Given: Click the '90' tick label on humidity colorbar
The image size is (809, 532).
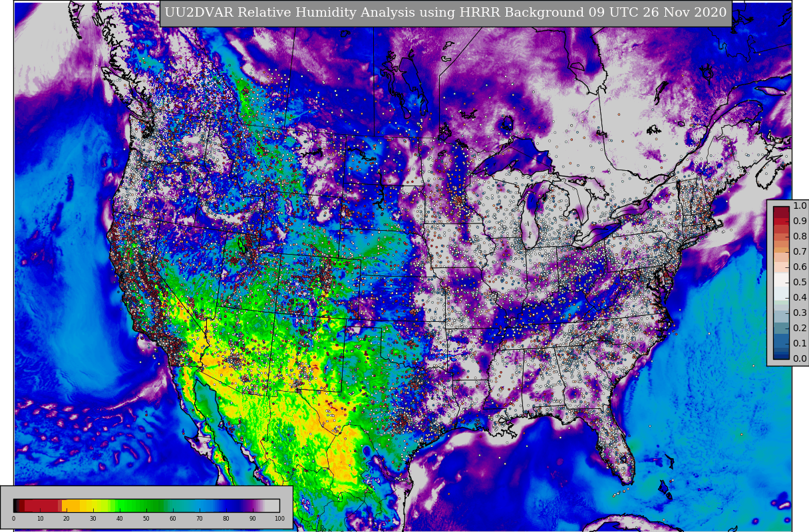Looking at the screenshot, I should 253,519.
